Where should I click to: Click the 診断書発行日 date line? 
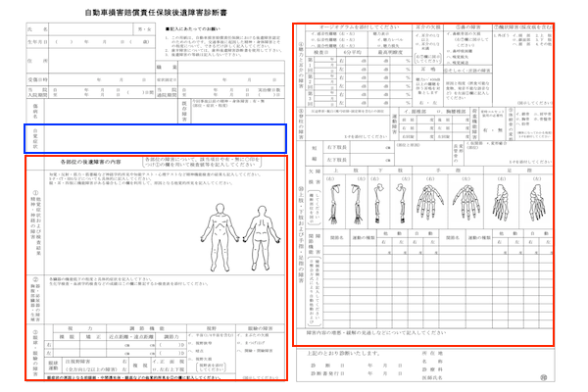(357, 373)
